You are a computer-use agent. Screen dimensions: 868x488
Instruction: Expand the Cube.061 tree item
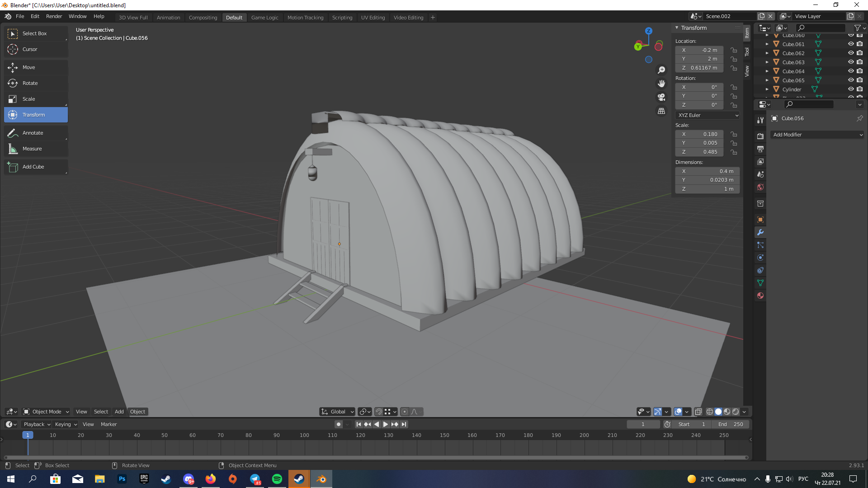tap(767, 44)
